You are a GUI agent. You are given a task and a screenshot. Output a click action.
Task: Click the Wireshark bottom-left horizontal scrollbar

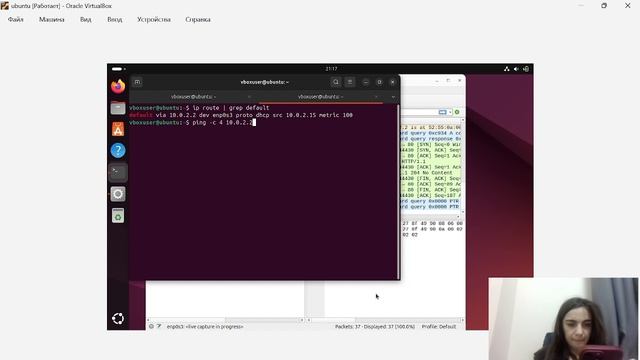tap(225, 320)
